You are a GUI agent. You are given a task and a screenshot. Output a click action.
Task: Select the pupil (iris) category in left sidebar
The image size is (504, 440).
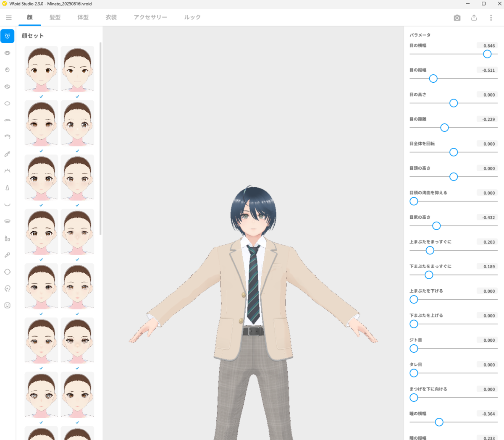click(7, 70)
